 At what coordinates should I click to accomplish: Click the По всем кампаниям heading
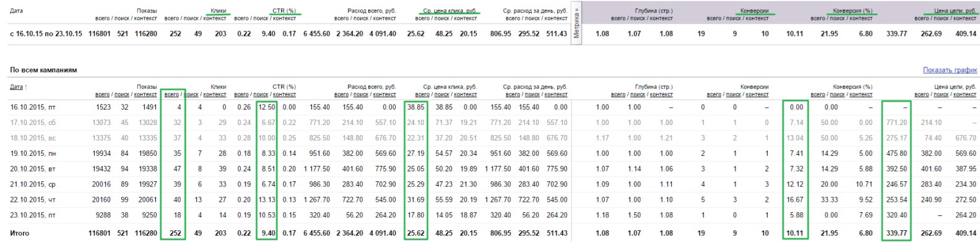[43, 70]
